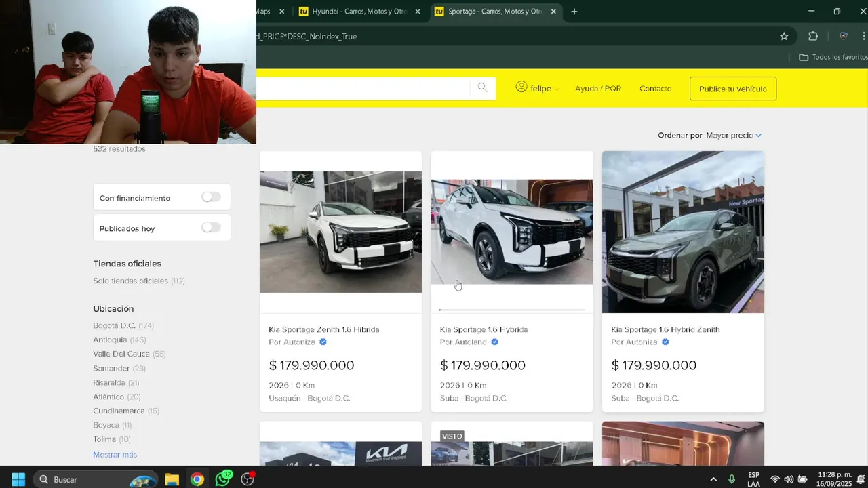This screenshot has height=488, width=868.
Task: Enable the Con financiamiento switch
Action: 211,197
